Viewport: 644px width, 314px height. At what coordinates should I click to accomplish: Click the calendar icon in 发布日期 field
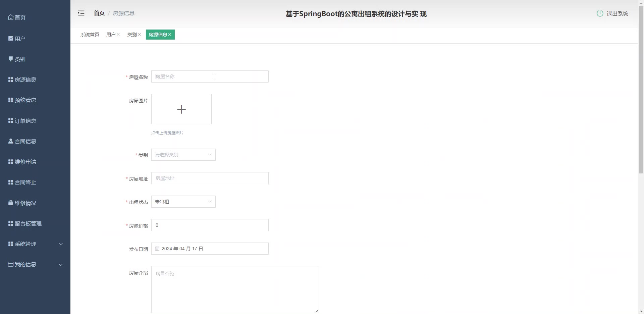coord(157,249)
